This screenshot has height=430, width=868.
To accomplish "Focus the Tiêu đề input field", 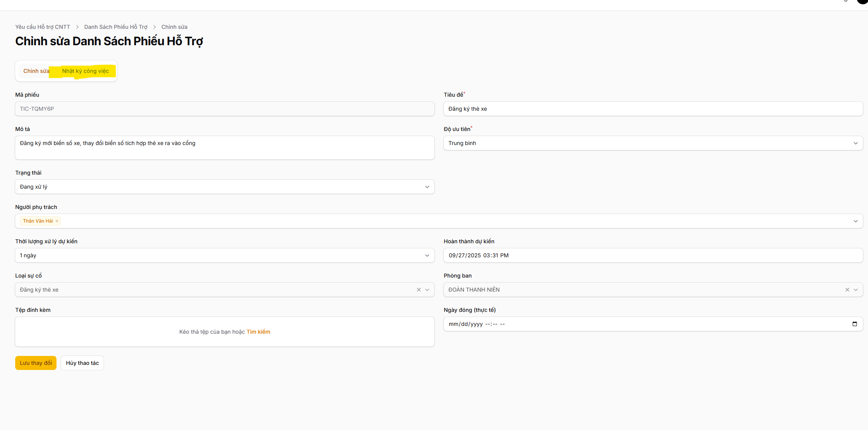I will point(653,109).
